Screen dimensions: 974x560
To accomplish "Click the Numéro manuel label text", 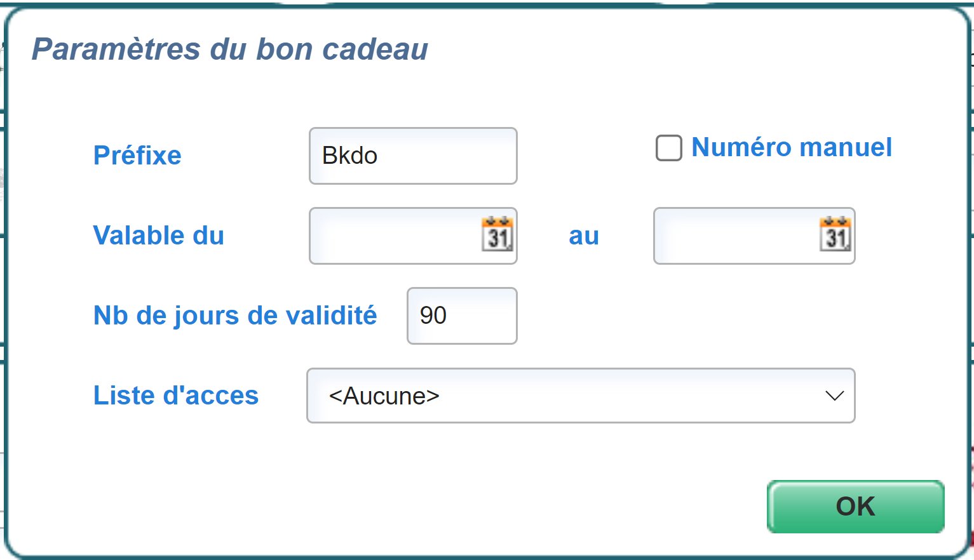I will [x=791, y=147].
